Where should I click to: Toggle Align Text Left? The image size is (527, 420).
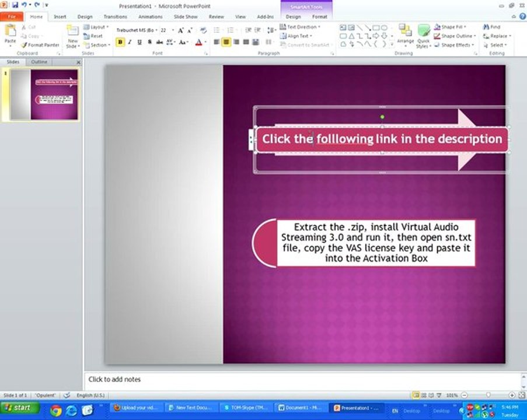[217, 42]
